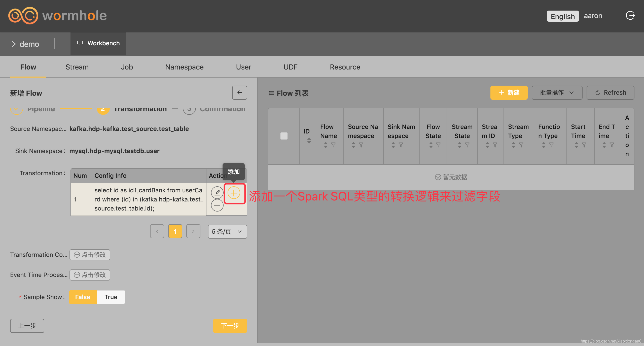
Task: Expand the demo project chevron
Action: (14, 44)
